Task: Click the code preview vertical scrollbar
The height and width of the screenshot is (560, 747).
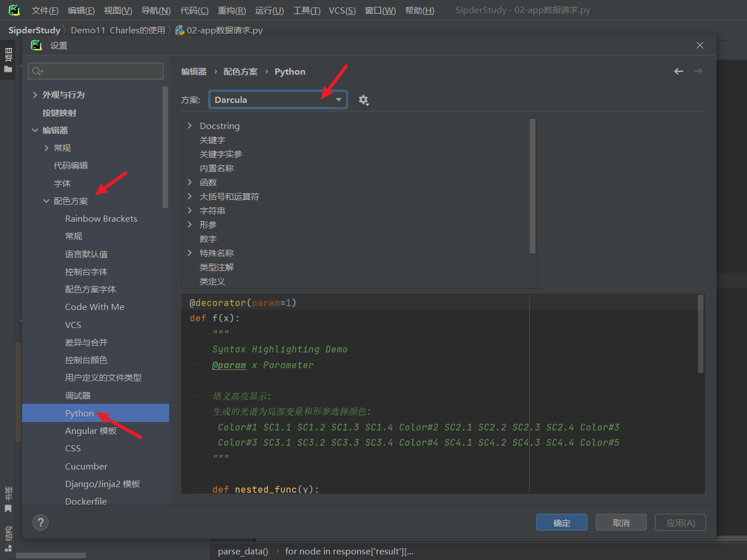Action: click(x=701, y=334)
